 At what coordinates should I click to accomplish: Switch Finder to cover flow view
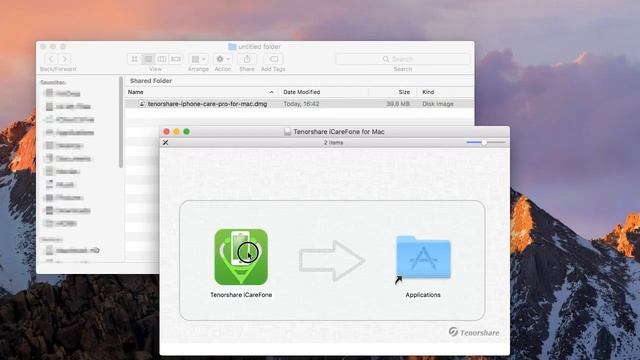click(x=176, y=59)
